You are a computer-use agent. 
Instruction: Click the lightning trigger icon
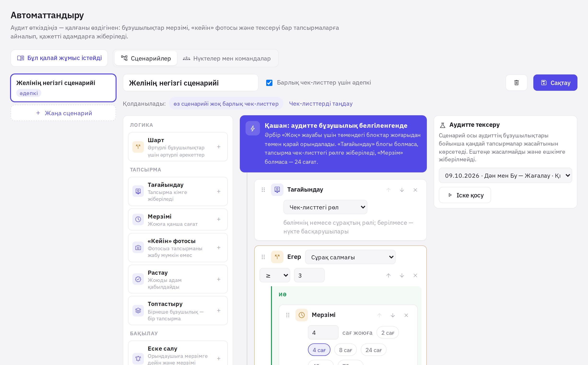[253, 128]
